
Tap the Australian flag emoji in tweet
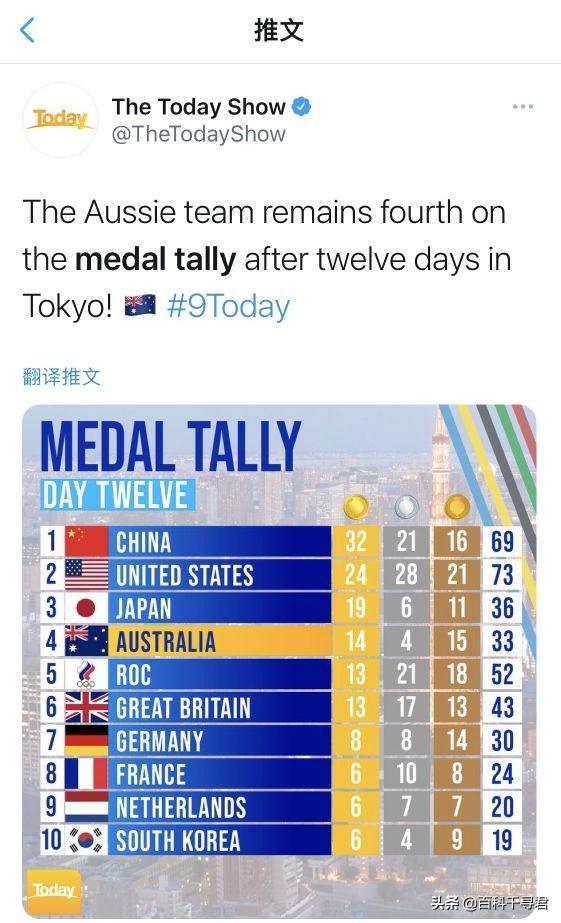click(140, 306)
